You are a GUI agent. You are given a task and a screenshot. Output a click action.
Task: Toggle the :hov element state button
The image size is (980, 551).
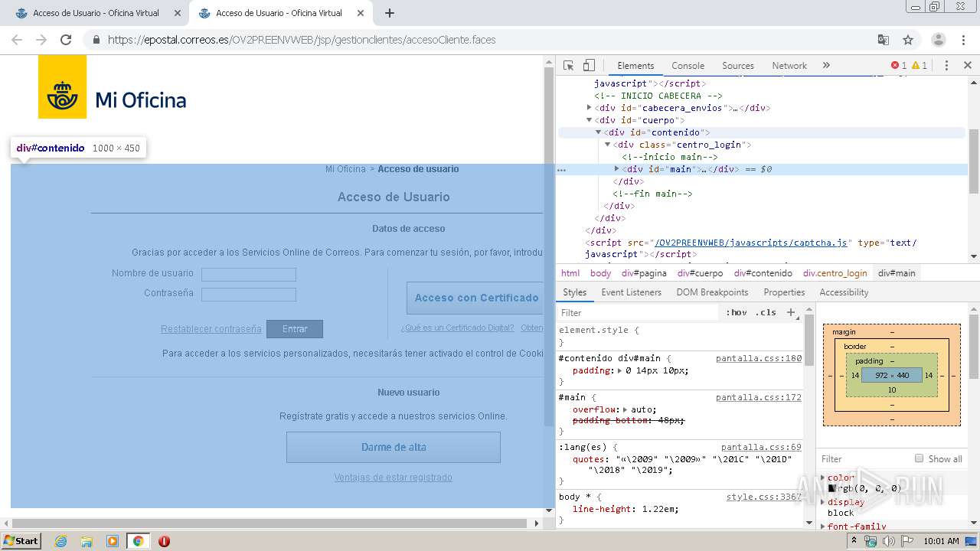(736, 312)
